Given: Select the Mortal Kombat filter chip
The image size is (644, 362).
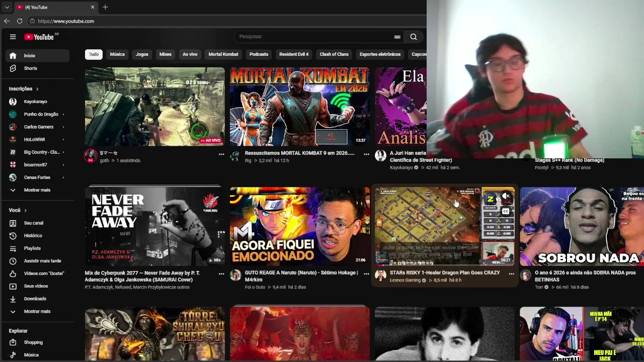Looking at the screenshot, I should point(223,54).
